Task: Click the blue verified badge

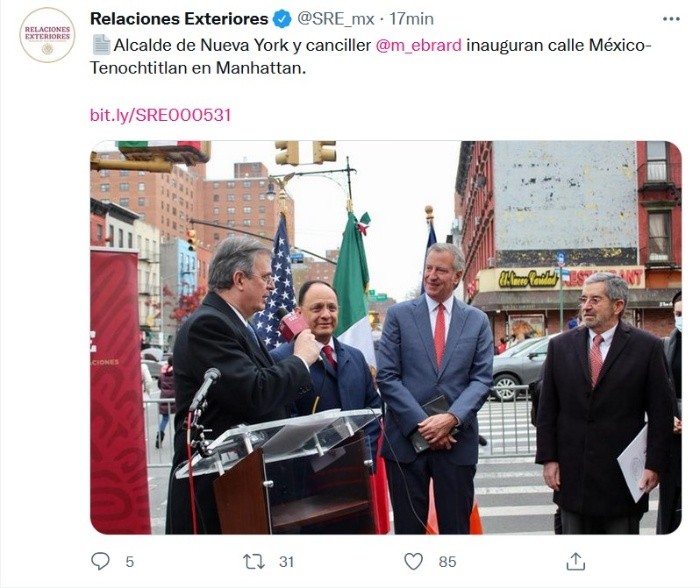Action: coord(282,19)
